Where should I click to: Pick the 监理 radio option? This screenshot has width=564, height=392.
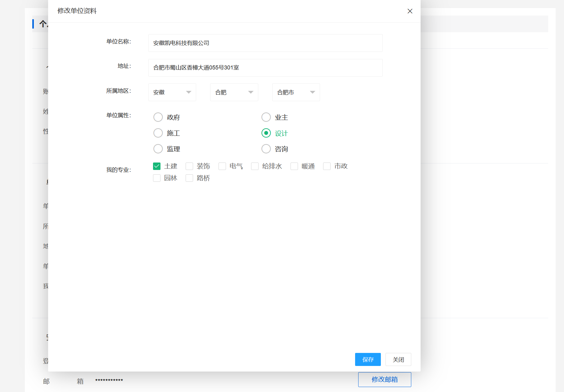coord(158,149)
